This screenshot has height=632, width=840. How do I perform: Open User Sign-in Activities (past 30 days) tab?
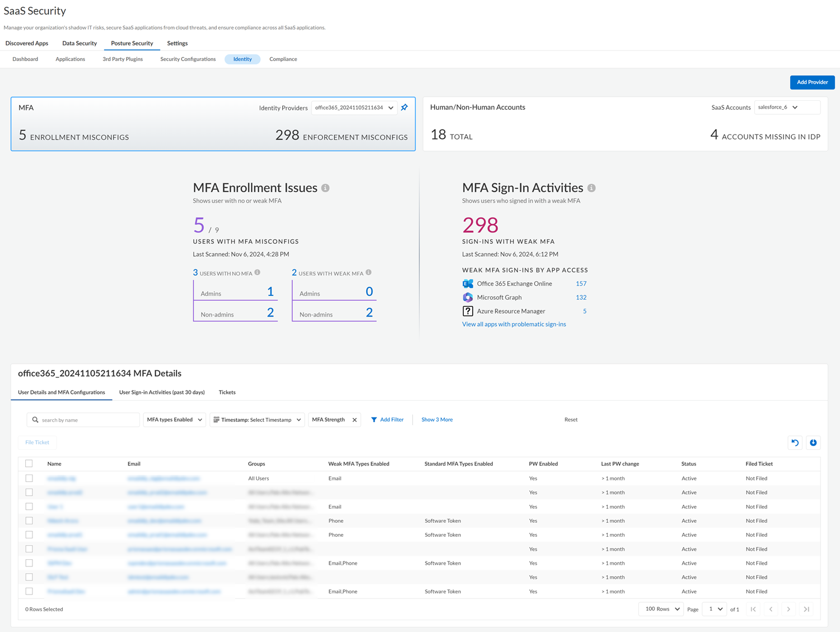point(162,392)
